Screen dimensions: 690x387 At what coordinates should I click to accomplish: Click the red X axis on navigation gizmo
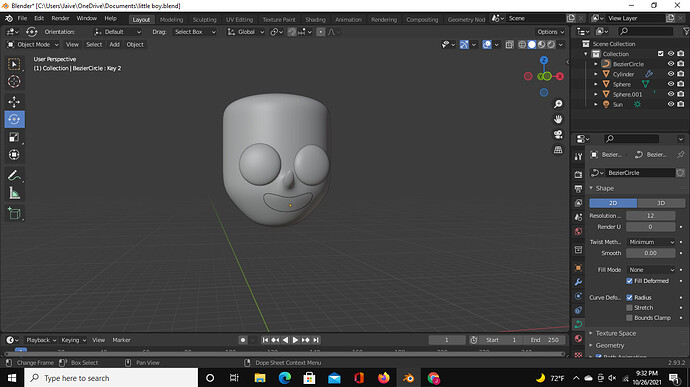[x=560, y=76]
